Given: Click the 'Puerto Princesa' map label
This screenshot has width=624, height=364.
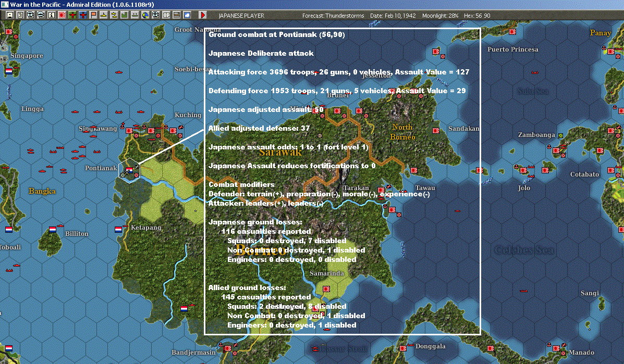Looking at the screenshot, I should [x=513, y=49].
